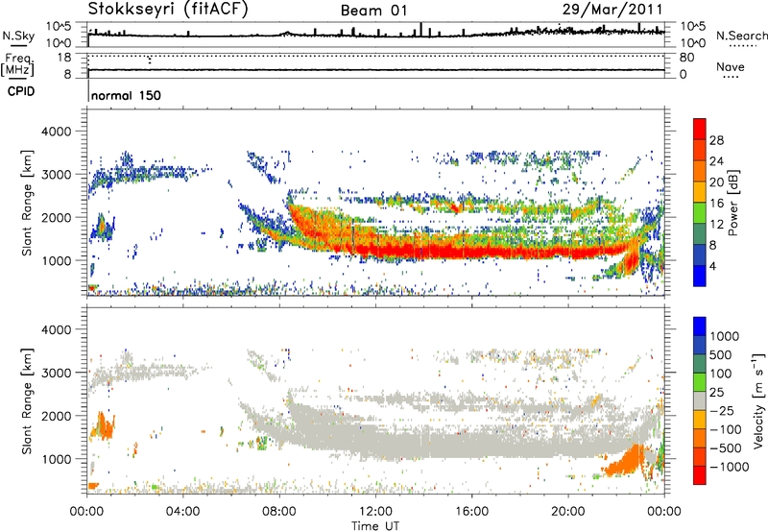
Task: Click the "-500" velocity colorbar label
Action: 725,447
